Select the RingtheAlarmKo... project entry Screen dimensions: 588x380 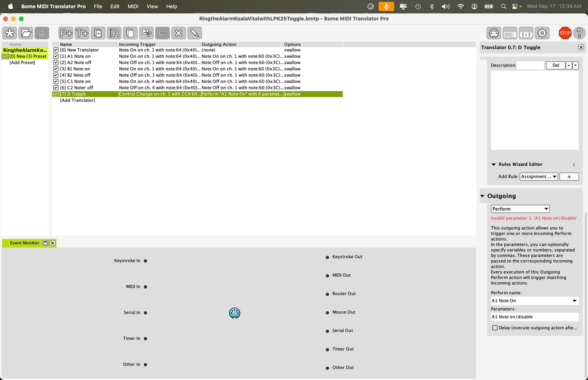(25, 50)
